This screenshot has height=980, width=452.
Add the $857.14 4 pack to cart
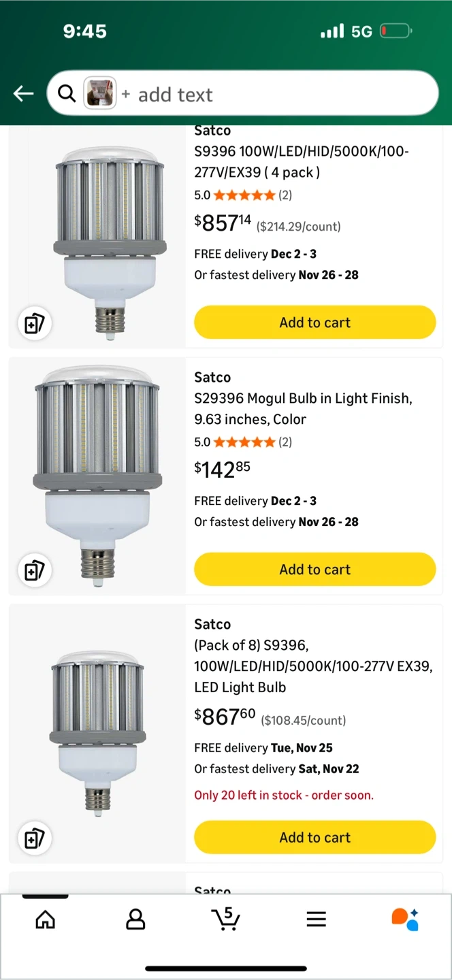click(x=314, y=323)
